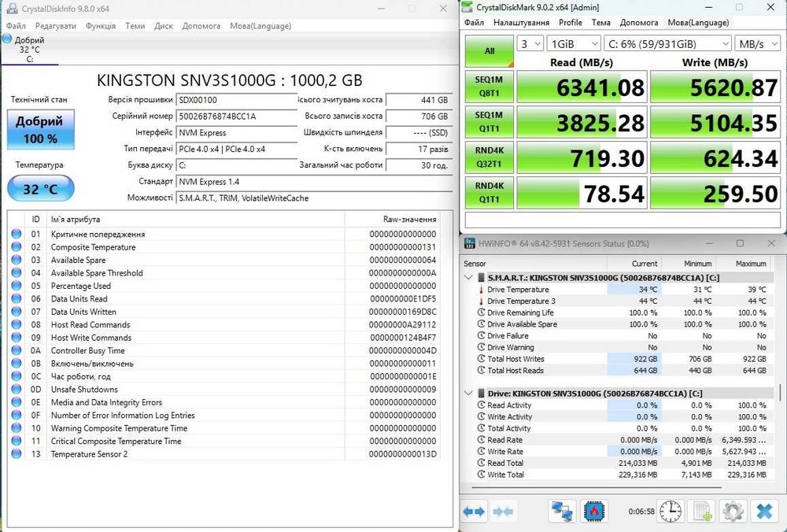This screenshot has width=787, height=532.
Task: Open test count dropdown showing 3
Action: [x=530, y=43]
